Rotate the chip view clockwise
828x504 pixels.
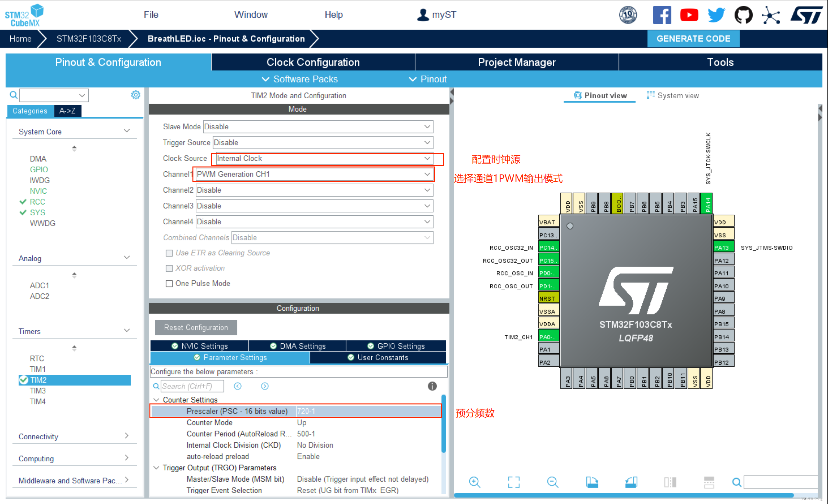(x=592, y=482)
